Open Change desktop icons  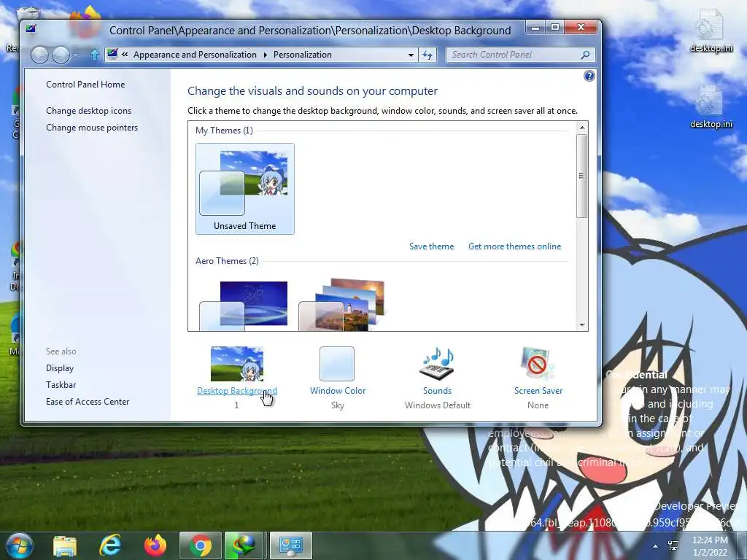[x=88, y=111]
